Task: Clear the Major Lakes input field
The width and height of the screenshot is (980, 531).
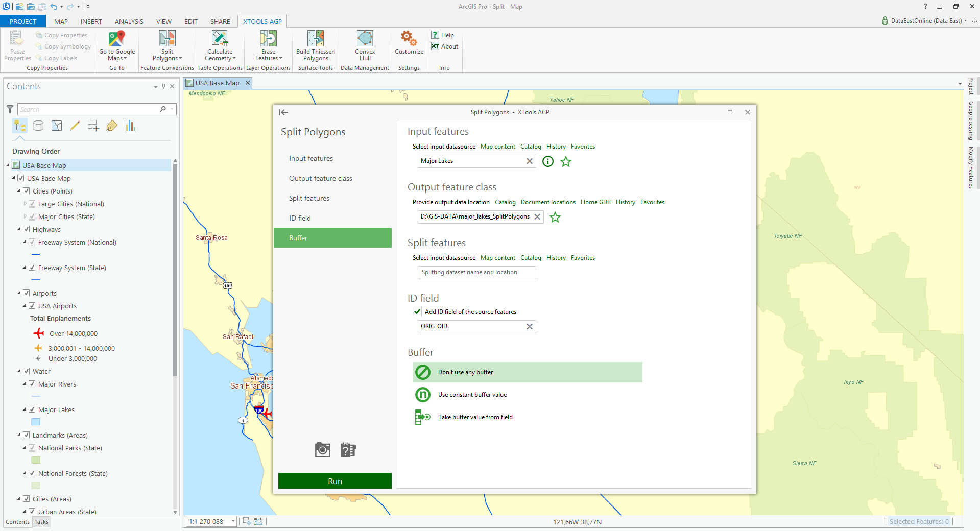Action: point(530,161)
